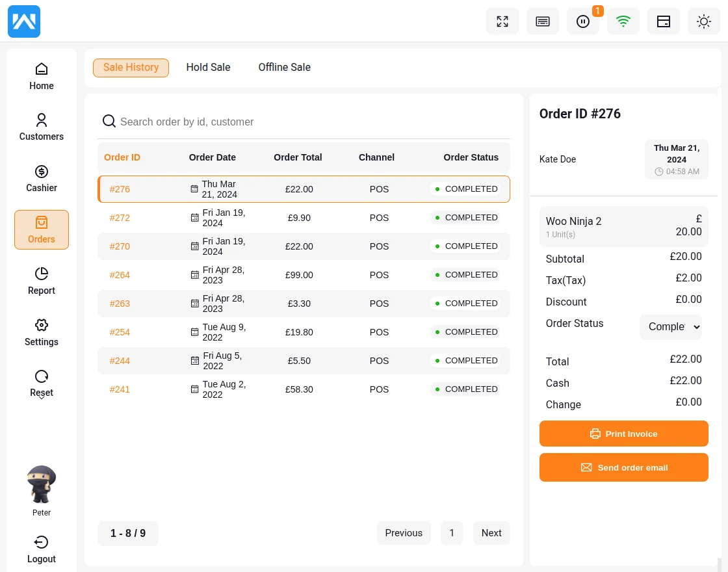Image resolution: width=728 pixels, height=572 pixels.
Task: Open the Order Status dropdown
Action: (671, 326)
